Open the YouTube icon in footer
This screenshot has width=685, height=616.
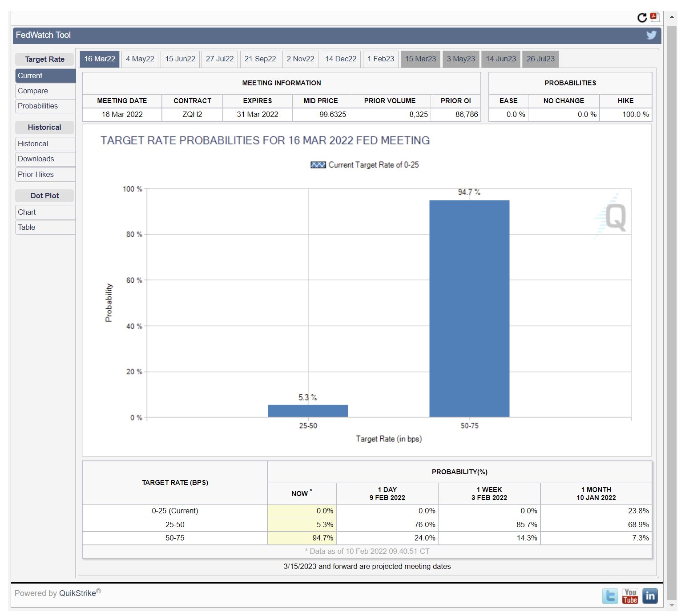pos(630,596)
